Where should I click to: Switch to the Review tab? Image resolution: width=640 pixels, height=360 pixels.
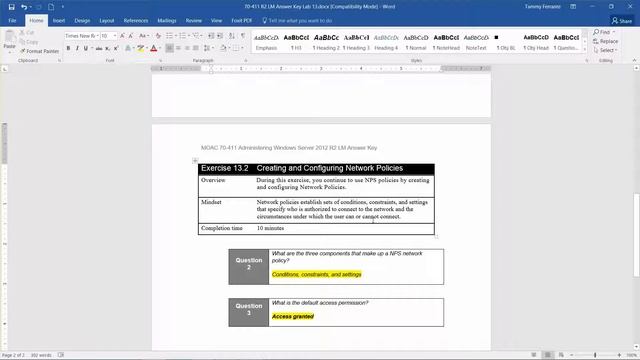point(193,20)
